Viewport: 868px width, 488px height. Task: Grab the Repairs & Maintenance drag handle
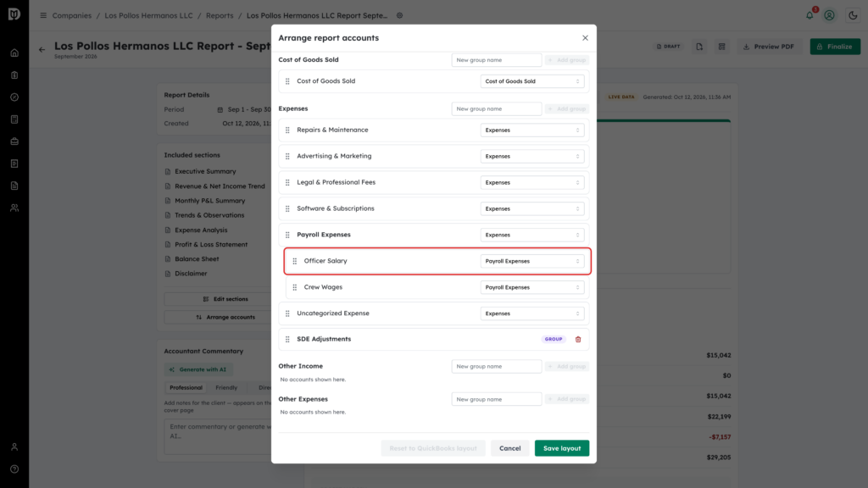tap(287, 130)
